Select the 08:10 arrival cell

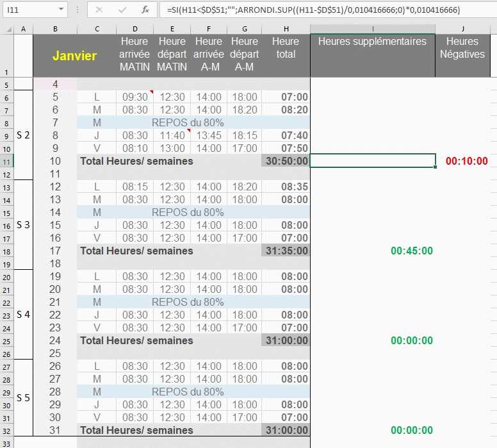point(135,148)
